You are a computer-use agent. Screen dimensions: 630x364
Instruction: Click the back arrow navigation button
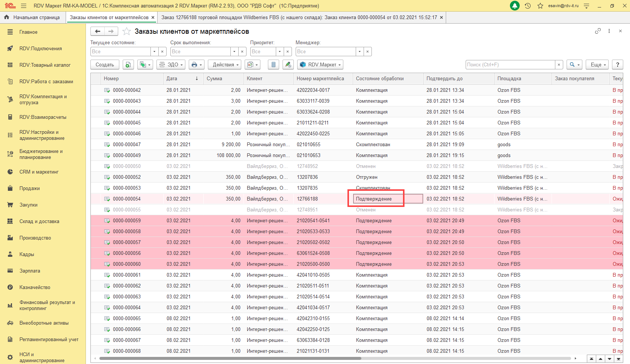[98, 31]
